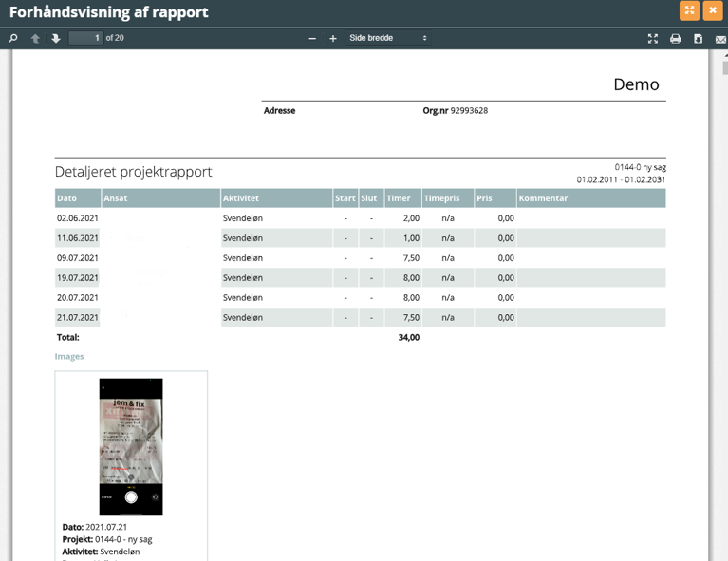Click the search magnifier icon in toolbar
This screenshot has height=561, width=728.
click(x=13, y=39)
